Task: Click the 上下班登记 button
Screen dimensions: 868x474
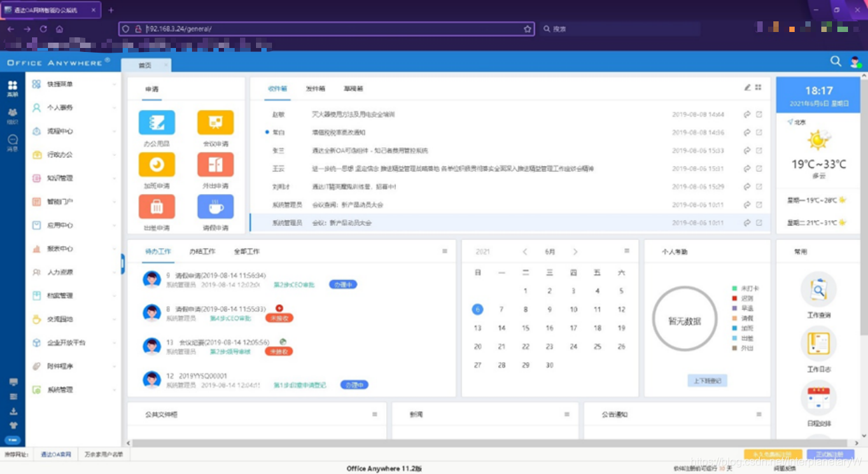Action: [707, 381]
